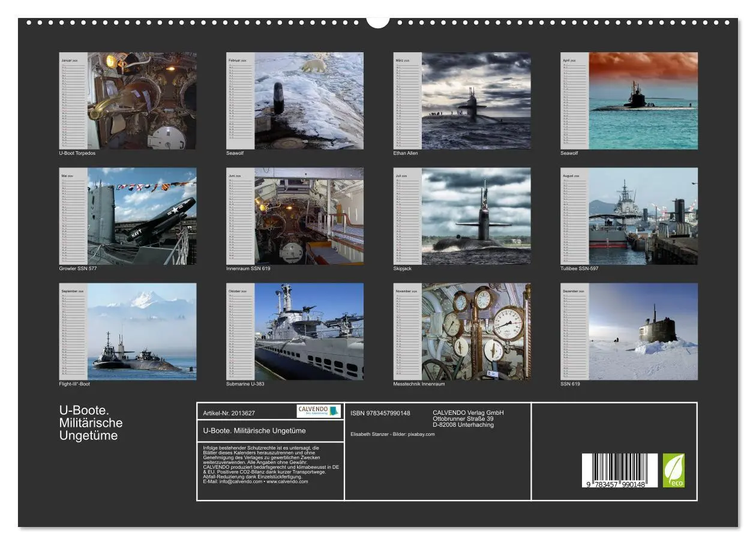Open the Mai Growler SSN 577 picture

(x=141, y=218)
